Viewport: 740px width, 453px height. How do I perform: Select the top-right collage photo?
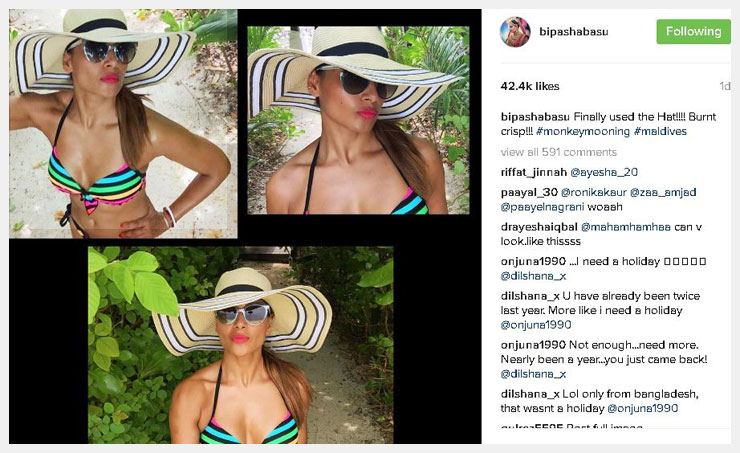pos(358,120)
